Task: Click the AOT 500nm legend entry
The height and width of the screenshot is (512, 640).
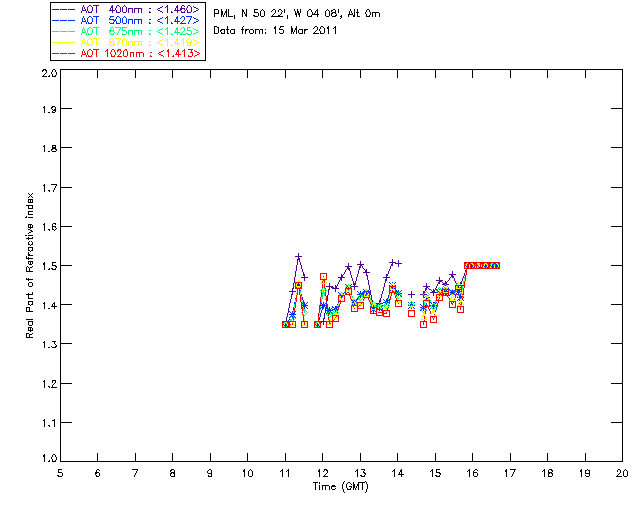Action: 126,20
